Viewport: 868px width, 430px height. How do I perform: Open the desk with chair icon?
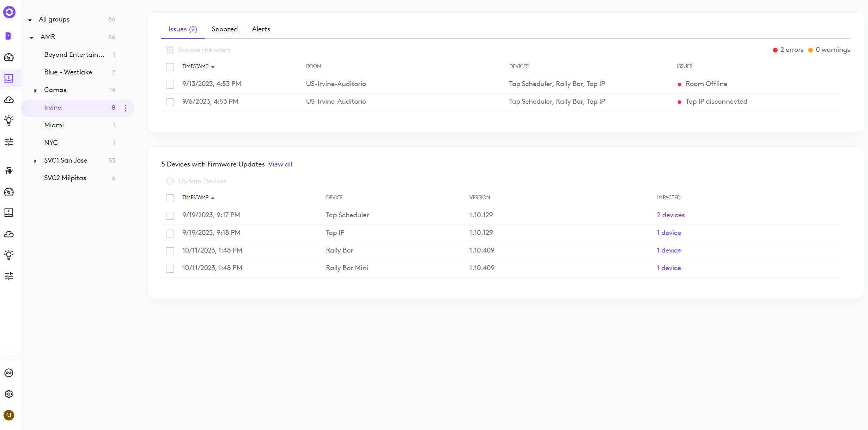click(9, 171)
